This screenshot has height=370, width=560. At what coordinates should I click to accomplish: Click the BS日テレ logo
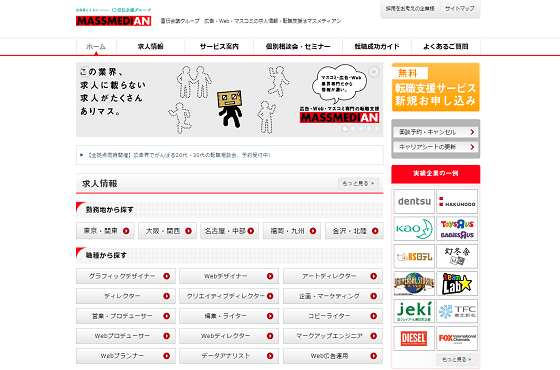[414, 256]
